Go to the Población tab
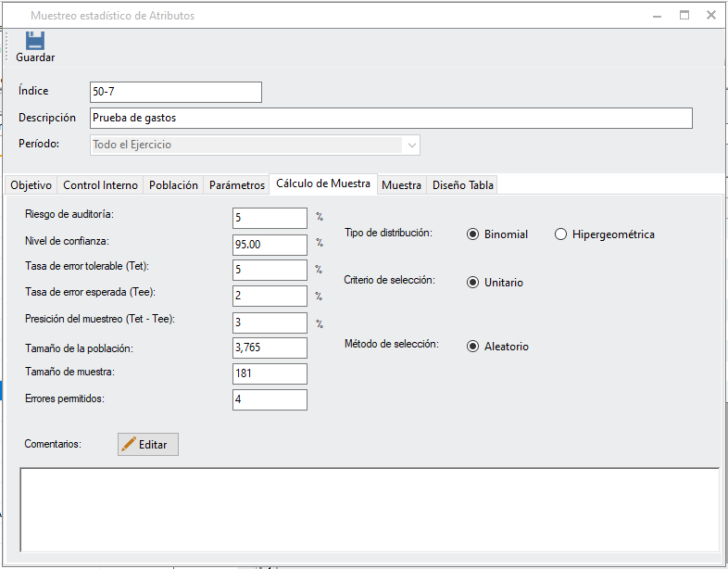This screenshot has height=569, width=728. [173, 184]
